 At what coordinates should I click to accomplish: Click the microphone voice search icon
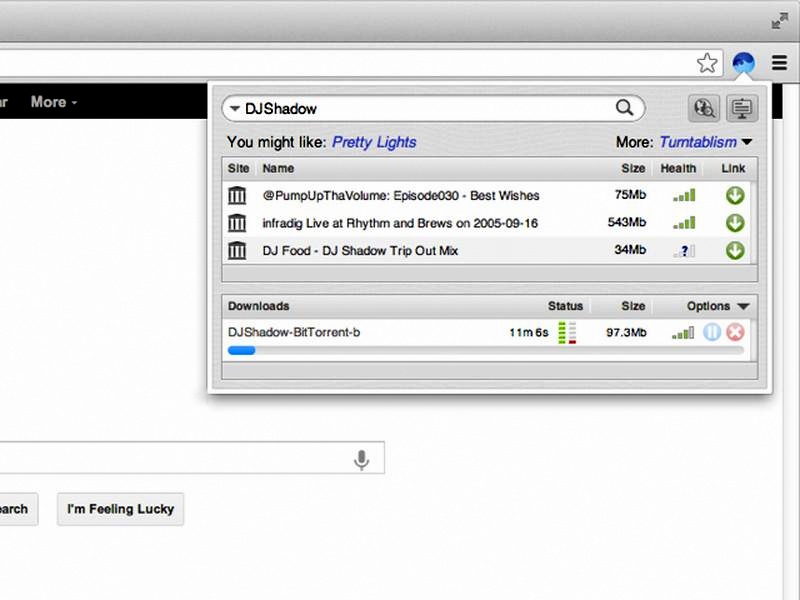click(x=362, y=459)
